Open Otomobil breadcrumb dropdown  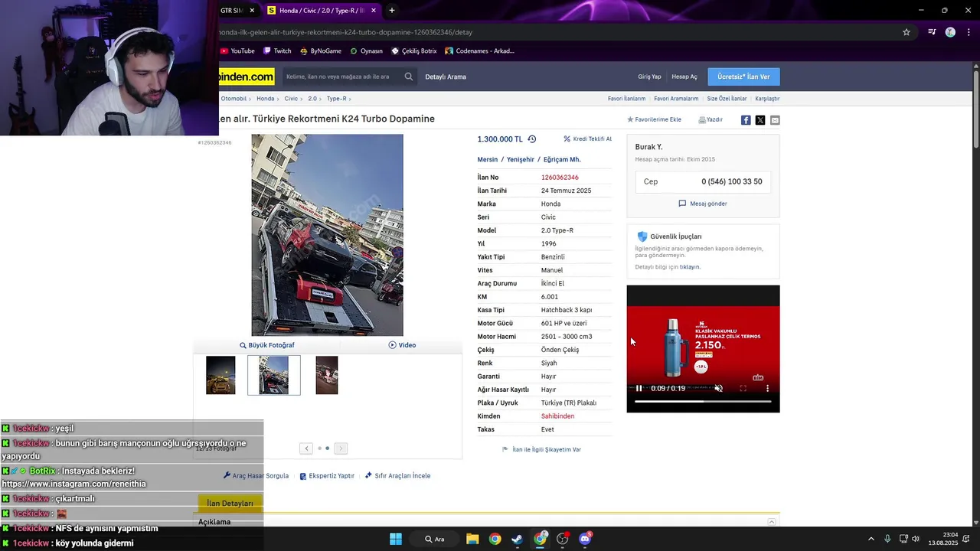pyautogui.click(x=236, y=99)
